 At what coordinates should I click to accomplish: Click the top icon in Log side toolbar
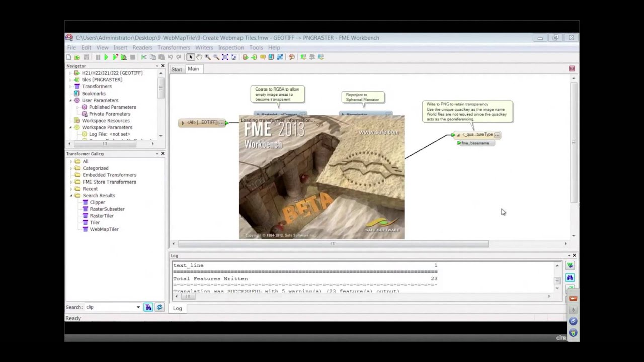[x=570, y=265]
